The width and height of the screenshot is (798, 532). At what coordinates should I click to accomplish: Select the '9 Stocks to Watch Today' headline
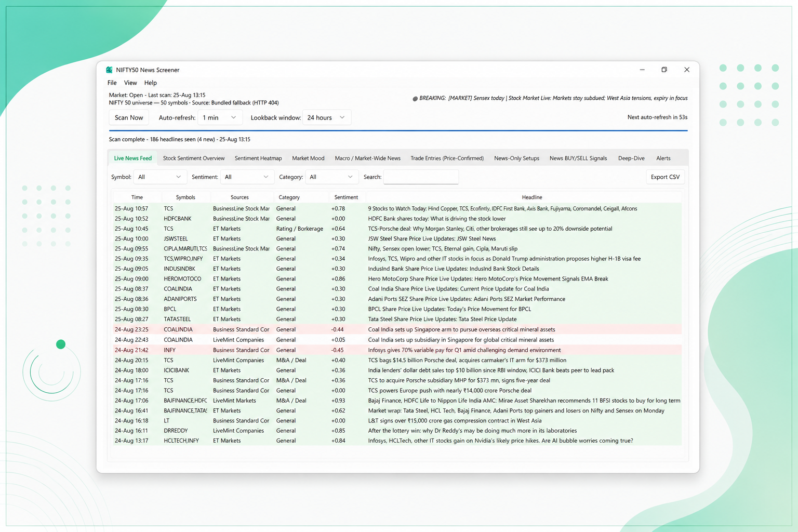point(502,209)
